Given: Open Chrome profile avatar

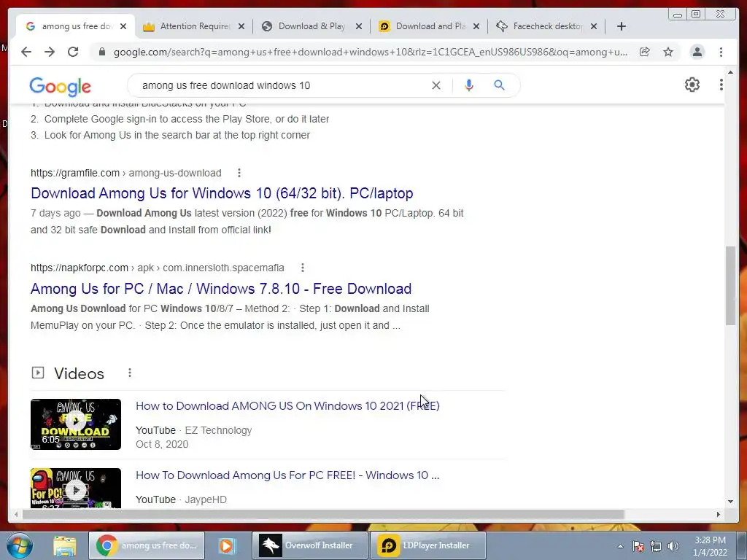Looking at the screenshot, I should [697, 52].
